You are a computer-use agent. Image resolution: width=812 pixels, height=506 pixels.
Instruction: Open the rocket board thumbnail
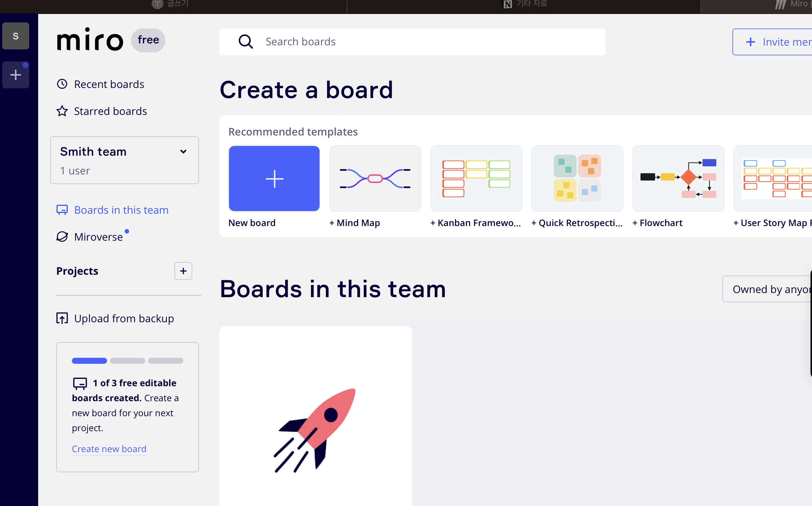315,415
